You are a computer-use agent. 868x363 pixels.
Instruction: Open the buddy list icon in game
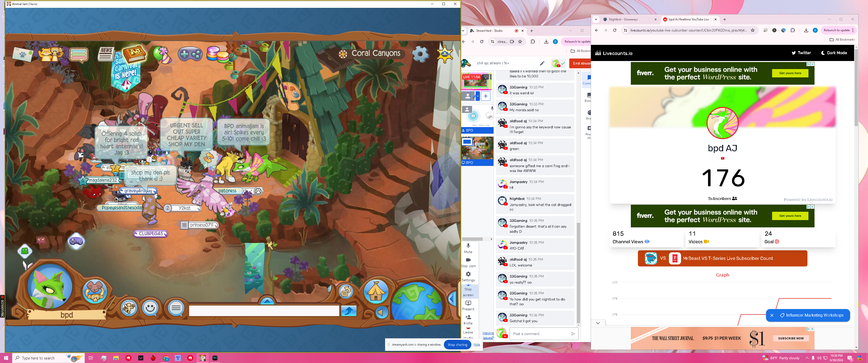click(x=50, y=54)
